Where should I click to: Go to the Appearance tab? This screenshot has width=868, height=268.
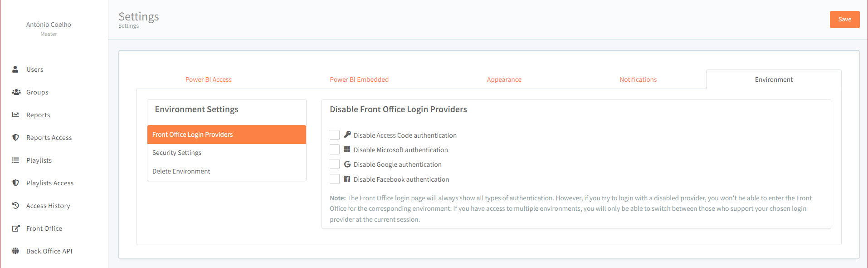[504, 79]
